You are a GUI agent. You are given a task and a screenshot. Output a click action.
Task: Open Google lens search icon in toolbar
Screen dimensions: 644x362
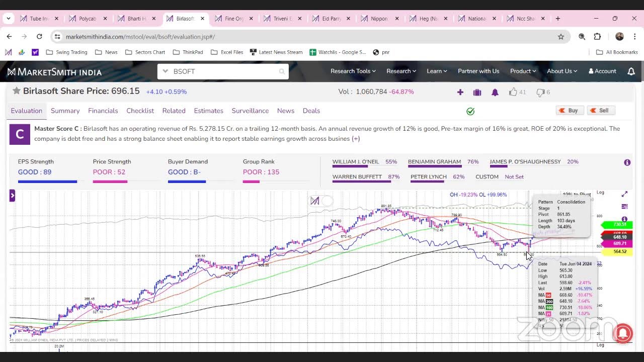pos(582,37)
